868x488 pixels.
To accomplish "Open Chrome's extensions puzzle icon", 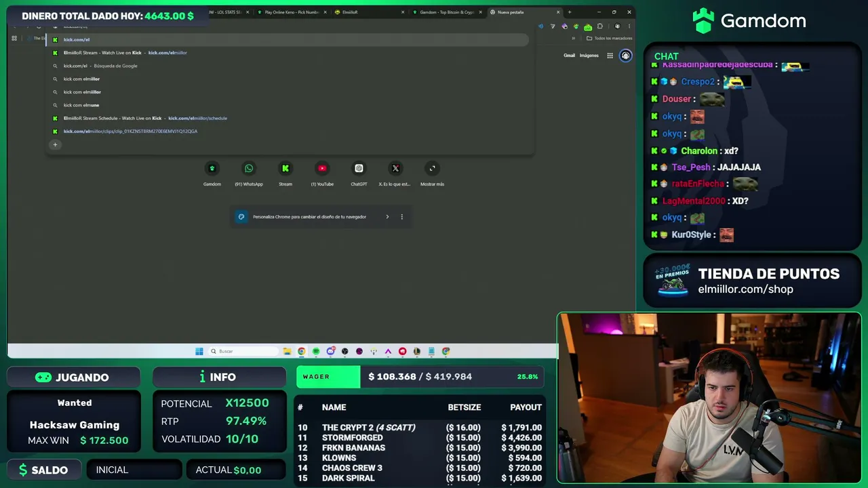I will [600, 26].
